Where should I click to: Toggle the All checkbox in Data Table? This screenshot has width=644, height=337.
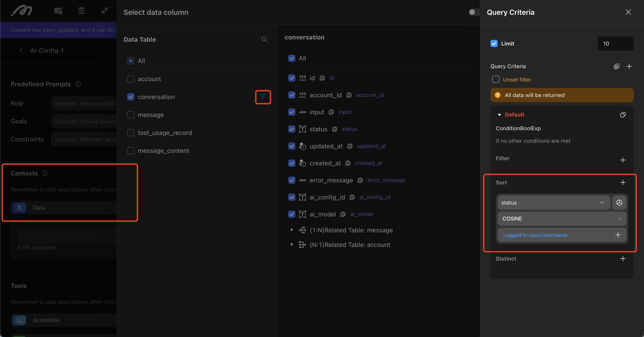pyautogui.click(x=130, y=60)
